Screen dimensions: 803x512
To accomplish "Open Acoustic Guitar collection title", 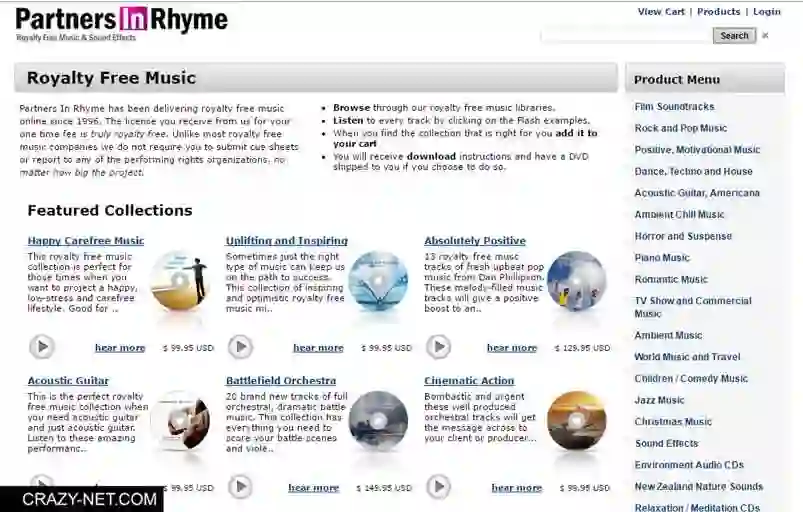I will (68, 381).
